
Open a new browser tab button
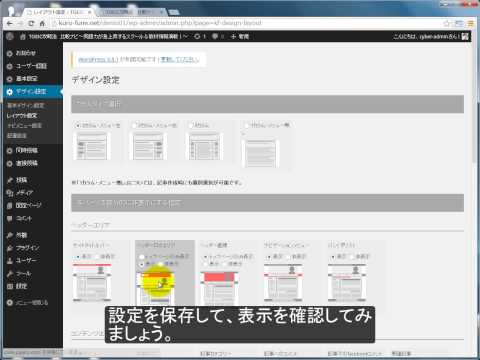point(175,12)
